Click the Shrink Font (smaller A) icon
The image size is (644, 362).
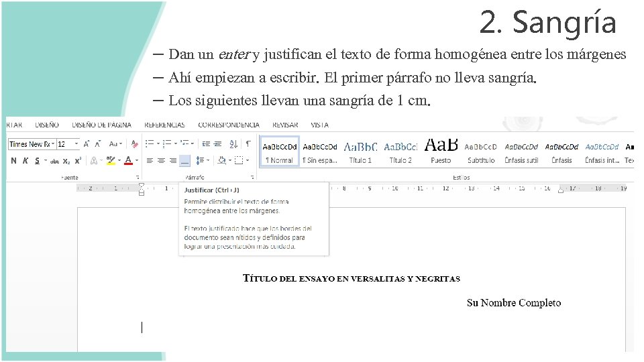98,144
